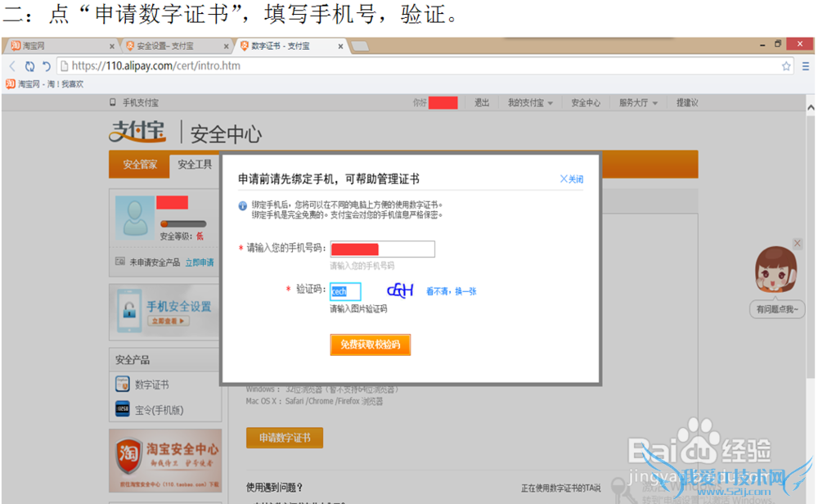Viewport: 818px width, 504px height.
Task: Click the captcha code input field
Action: click(x=345, y=291)
